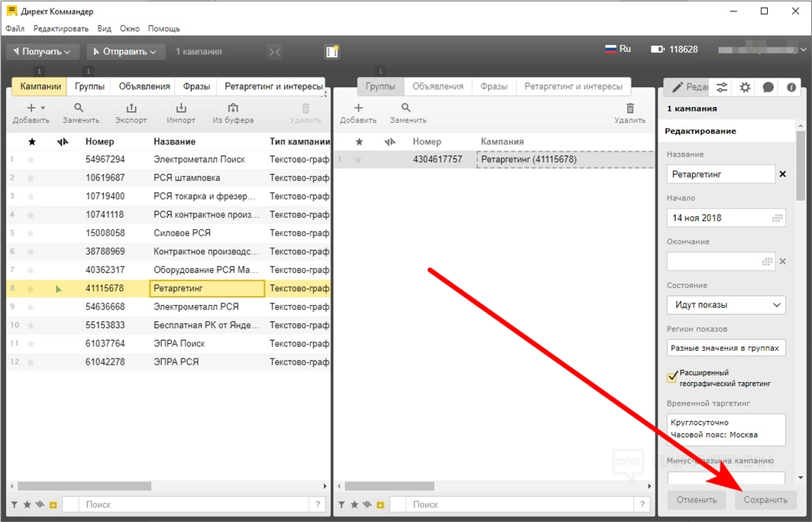This screenshot has height=522, width=812.
Task: Click Add icon in groups panel
Action: pyautogui.click(x=358, y=108)
